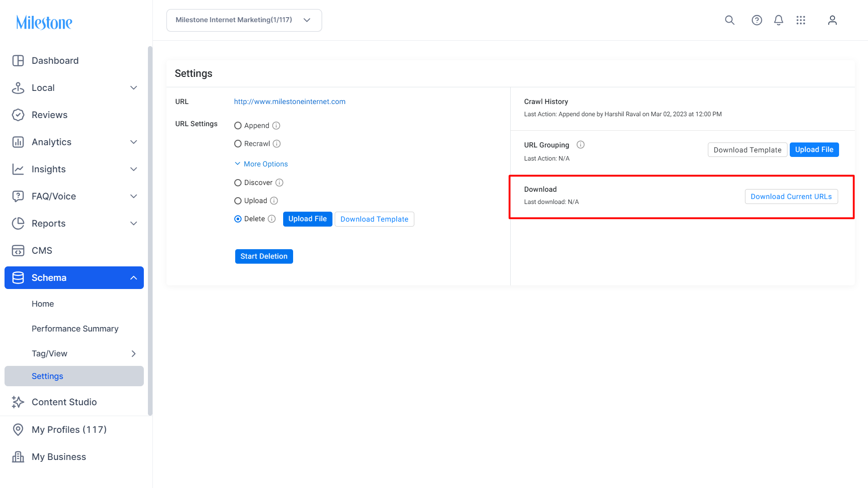Open Reviews from sidebar
868x488 pixels.
[50, 115]
